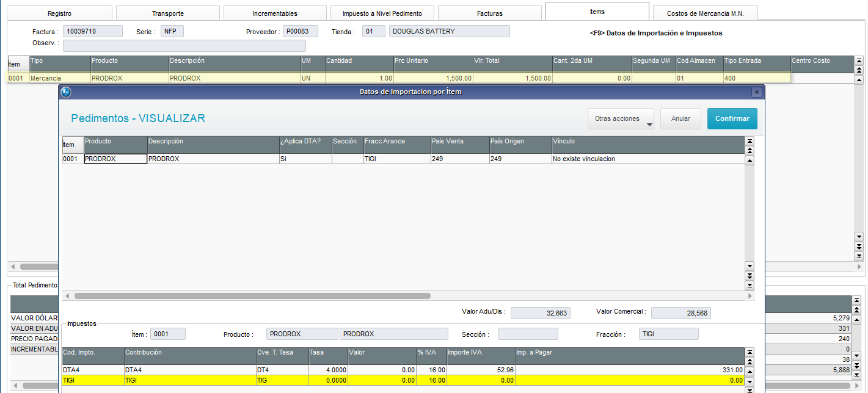Image resolution: width=868 pixels, height=393 pixels.
Task: Open the Otras acciones dropdown
Action: (x=621, y=119)
